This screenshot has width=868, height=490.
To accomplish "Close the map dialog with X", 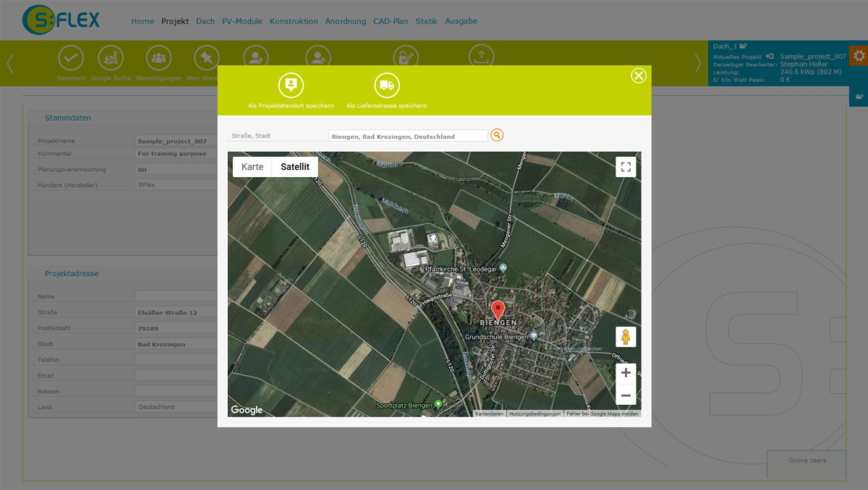I will pyautogui.click(x=638, y=76).
